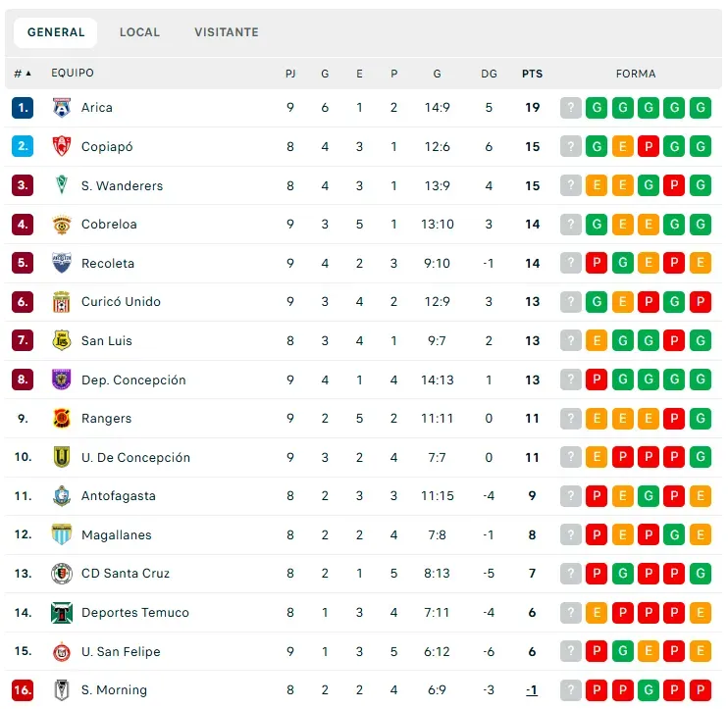Screen dimensions: 728x709
Task: Click the Arica team crest icon
Action: click(62, 108)
